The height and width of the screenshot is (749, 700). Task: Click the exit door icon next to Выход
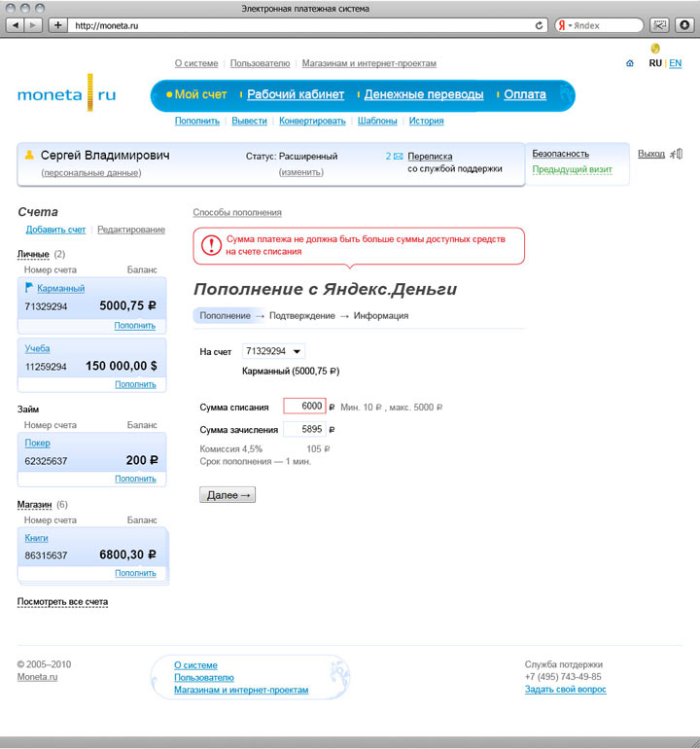(678, 154)
